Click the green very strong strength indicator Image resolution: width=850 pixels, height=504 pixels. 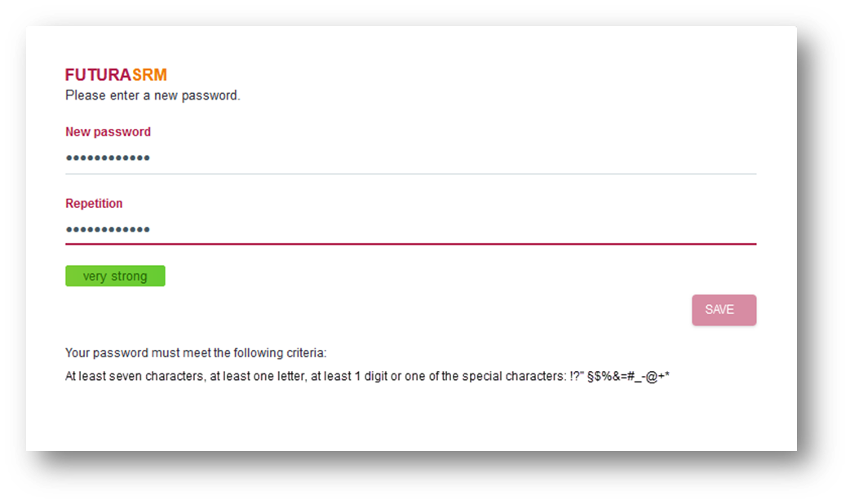coord(115,276)
